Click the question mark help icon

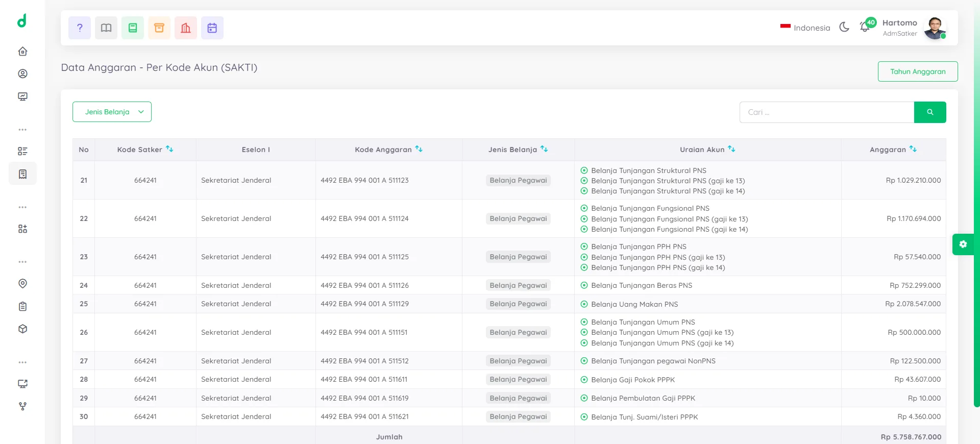click(x=80, y=28)
